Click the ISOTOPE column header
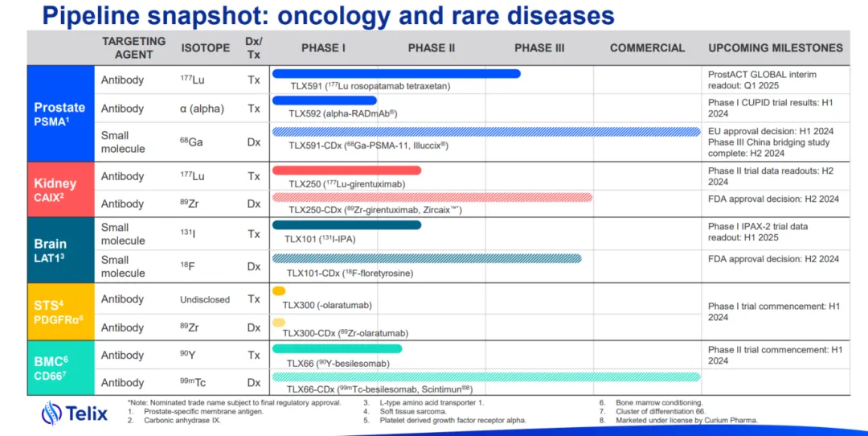This screenshot has width=868, height=436. [x=205, y=48]
